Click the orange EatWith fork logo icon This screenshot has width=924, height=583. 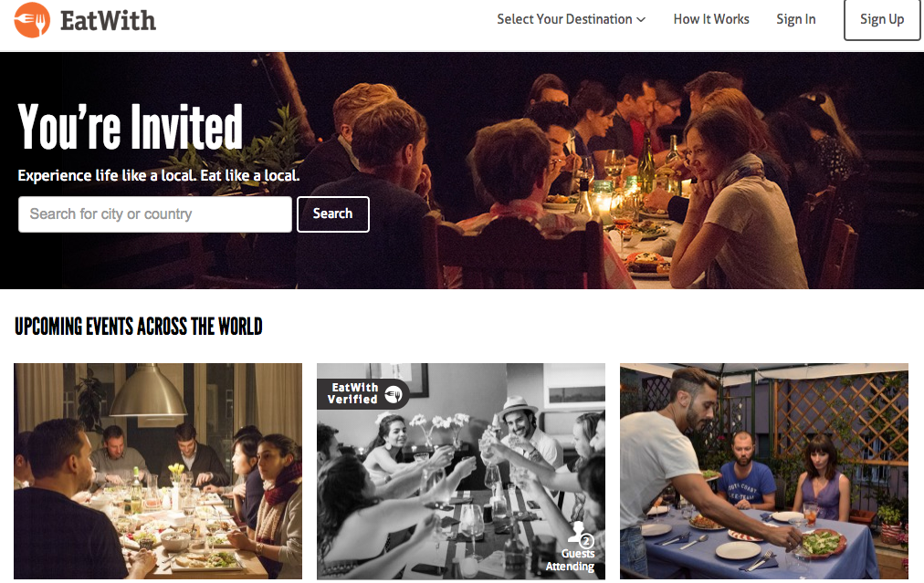(x=32, y=20)
